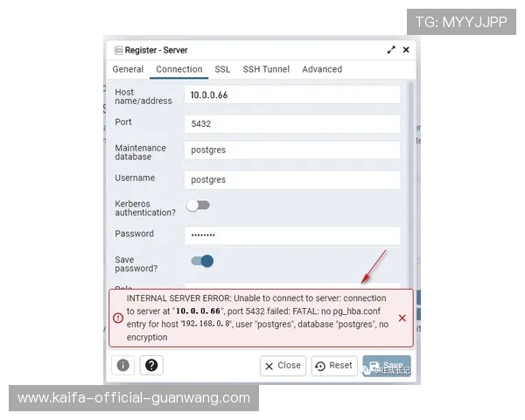The height and width of the screenshot is (420, 525).
Task: Open the Advanced tab
Action: [x=322, y=69]
